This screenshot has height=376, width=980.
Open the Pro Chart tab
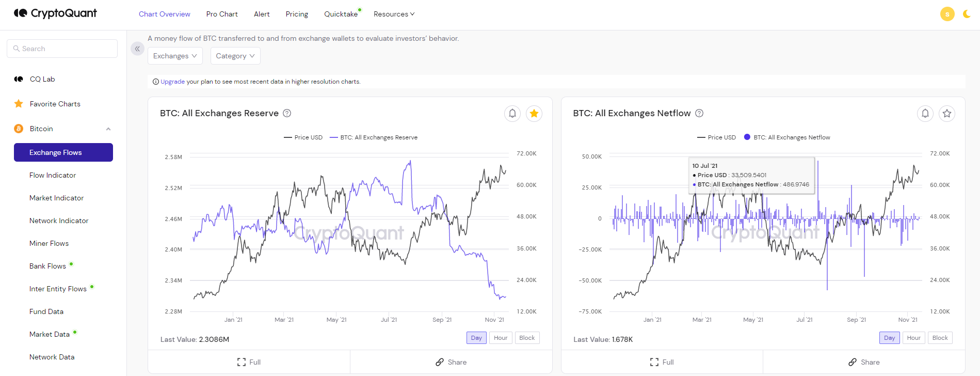pyautogui.click(x=222, y=14)
